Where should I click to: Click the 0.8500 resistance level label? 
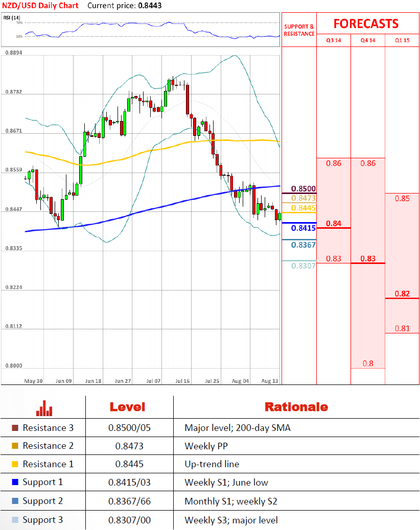[x=304, y=188]
